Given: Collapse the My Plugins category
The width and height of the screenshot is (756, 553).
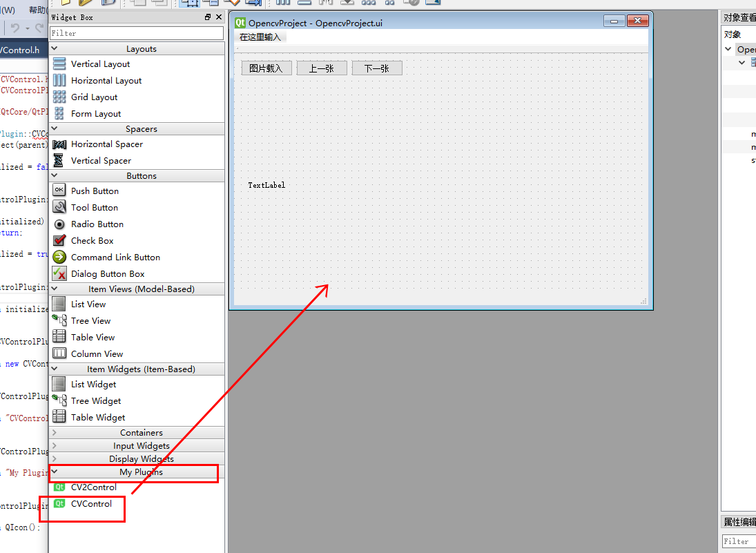Looking at the screenshot, I should point(55,472).
